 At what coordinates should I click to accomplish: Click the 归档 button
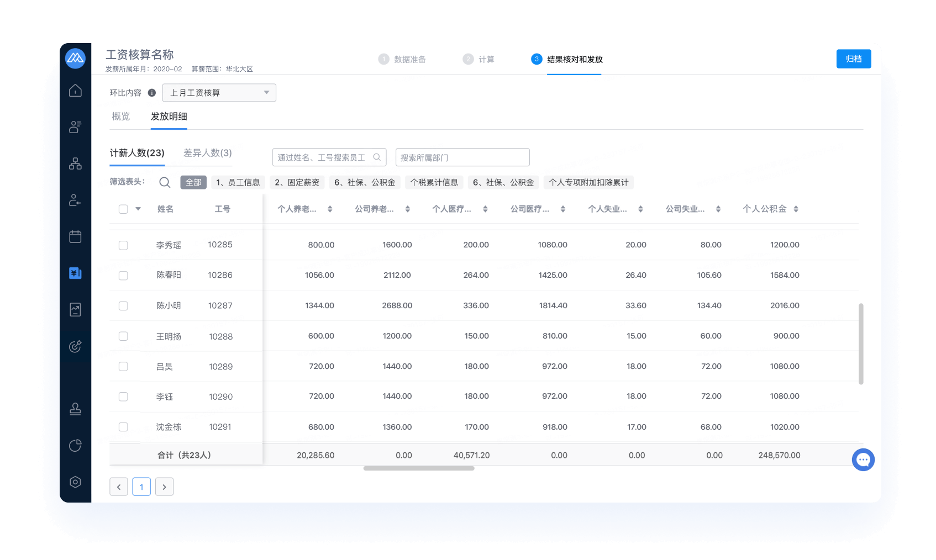(854, 59)
